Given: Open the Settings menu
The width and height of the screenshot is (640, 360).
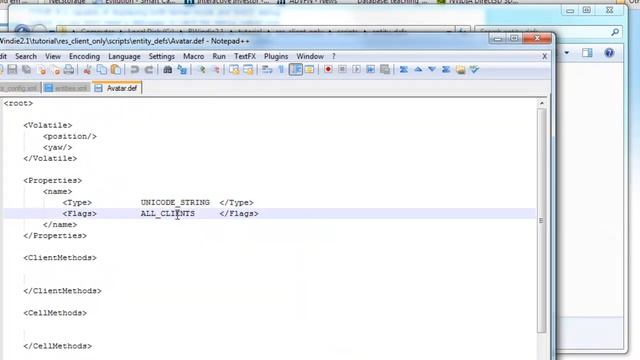Looking at the screenshot, I should (162, 56).
